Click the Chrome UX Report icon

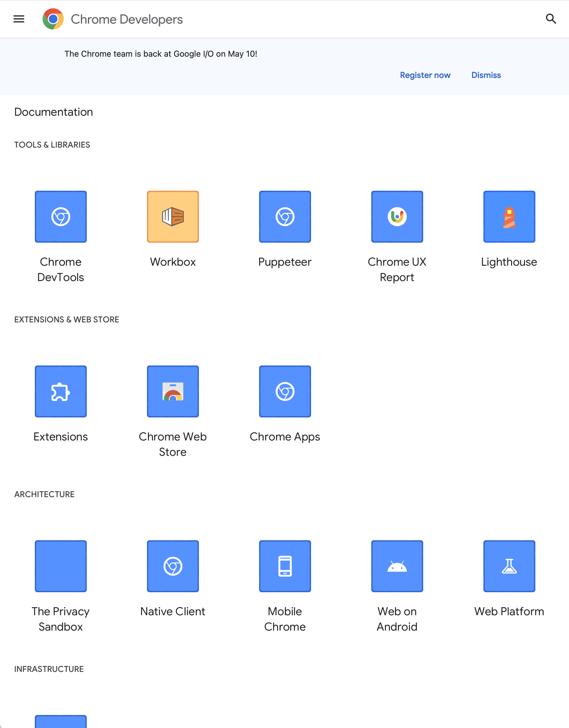click(x=397, y=216)
